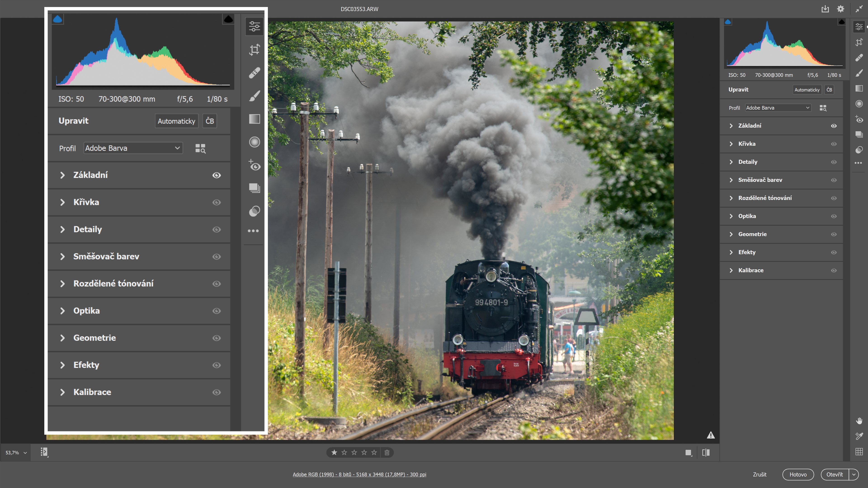Select the Radial Filter tool in right toolbar
The width and height of the screenshot is (868, 488).
click(859, 104)
